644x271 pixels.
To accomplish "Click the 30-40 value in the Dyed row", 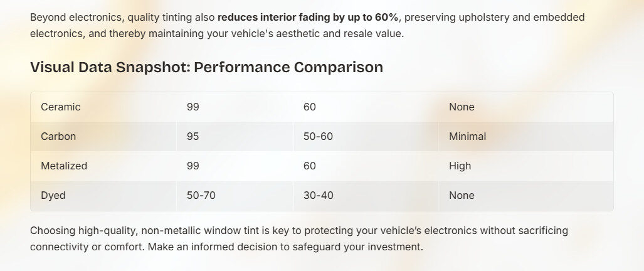I will [x=318, y=196].
